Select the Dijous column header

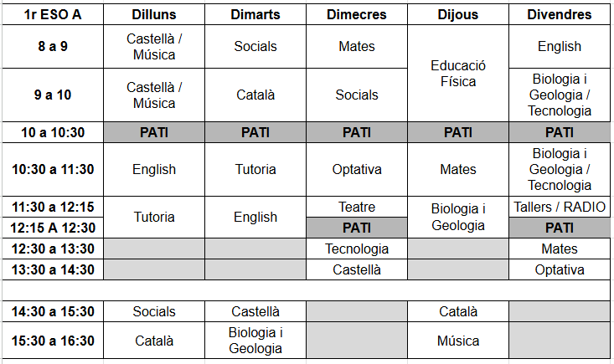[457, 14]
